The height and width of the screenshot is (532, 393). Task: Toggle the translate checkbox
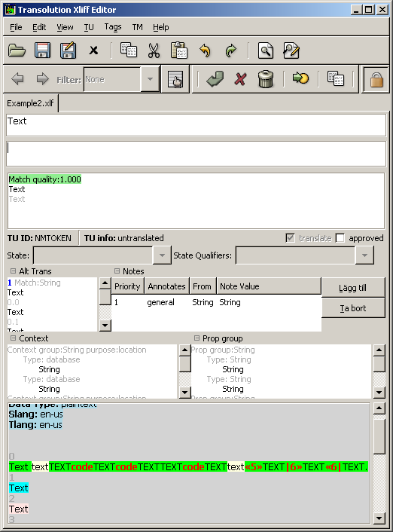point(291,238)
